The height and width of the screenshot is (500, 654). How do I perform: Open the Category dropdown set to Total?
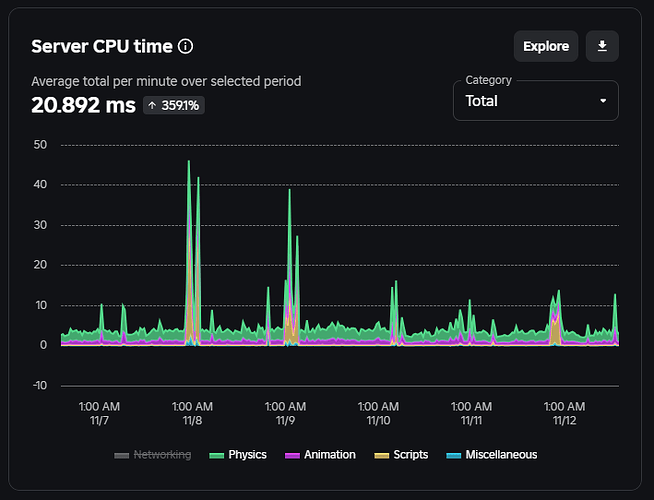point(536,101)
